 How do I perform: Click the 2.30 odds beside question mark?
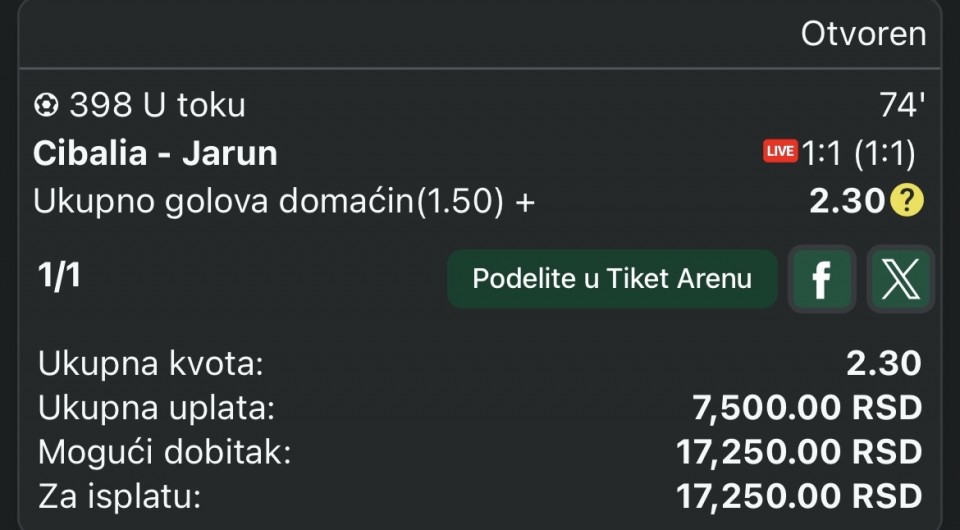pyautogui.click(x=847, y=202)
